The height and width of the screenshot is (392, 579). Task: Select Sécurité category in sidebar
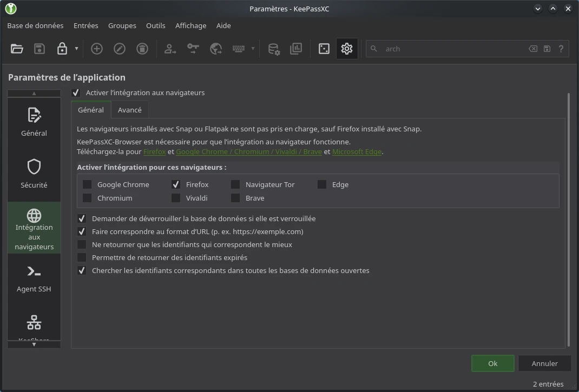click(34, 175)
